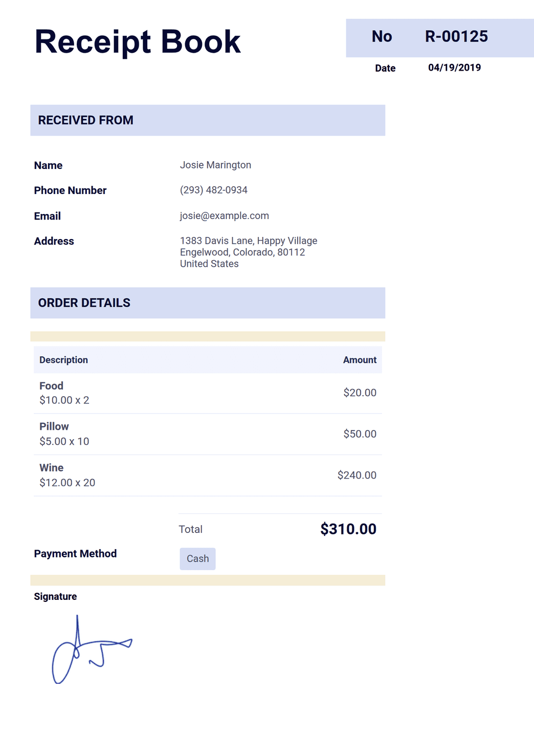The height and width of the screenshot is (756, 534).
Task: Select the Pillow line item
Action: (208, 434)
